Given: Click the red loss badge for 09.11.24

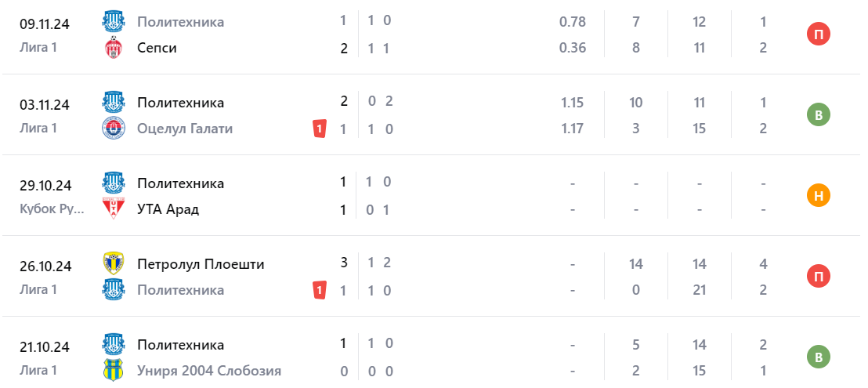Looking at the screenshot, I should click(818, 34).
